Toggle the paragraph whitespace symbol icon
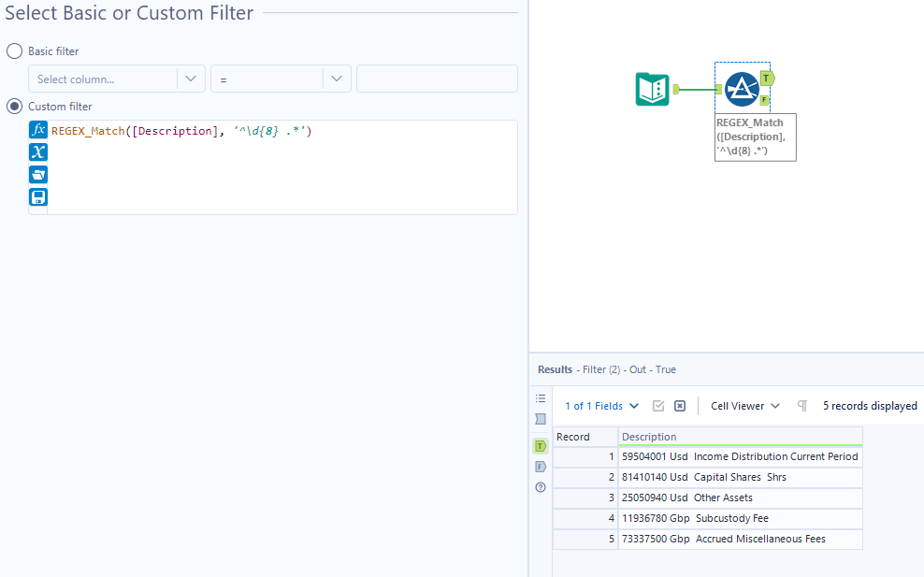This screenshot has width=924, height=577. [802, 406]
